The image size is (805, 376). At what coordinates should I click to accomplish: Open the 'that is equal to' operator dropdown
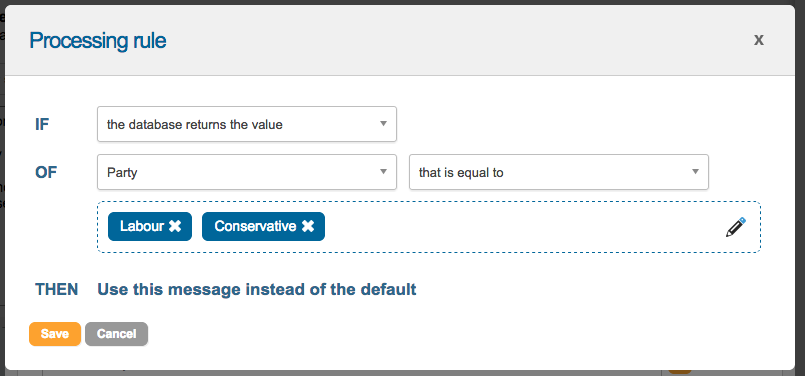[559, 172]
